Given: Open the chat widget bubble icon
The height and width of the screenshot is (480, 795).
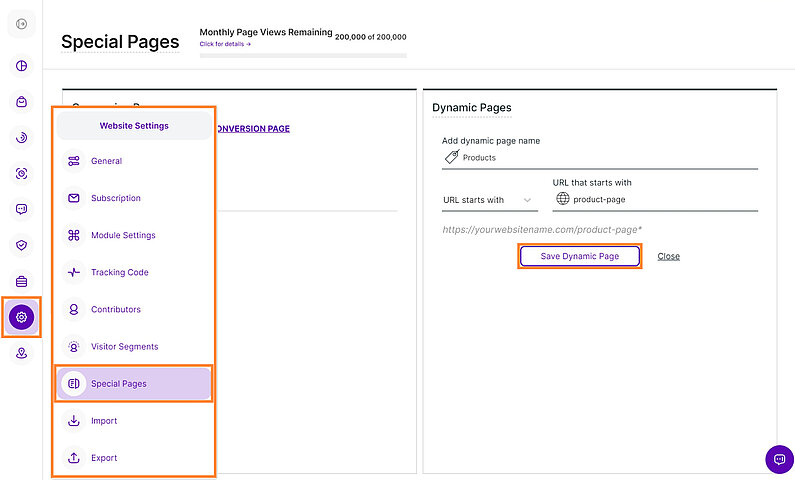Looking at the screenshot, I should click(778, 459).
